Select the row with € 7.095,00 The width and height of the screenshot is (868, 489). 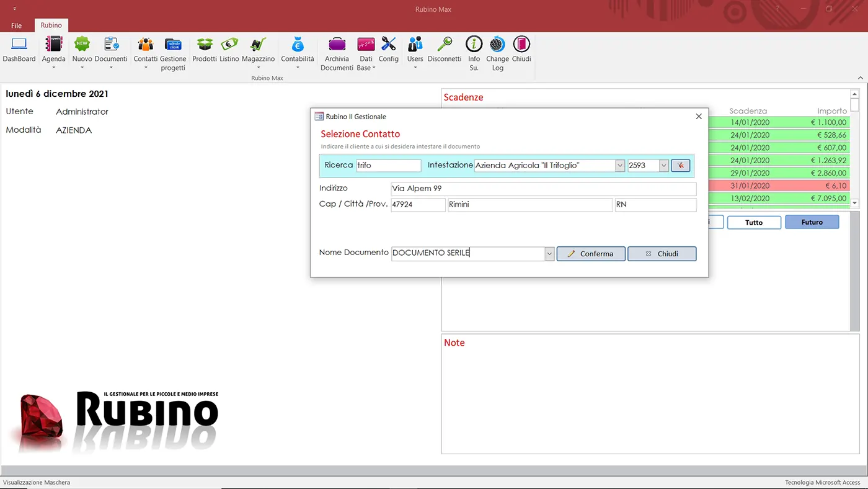coord(778,199)
